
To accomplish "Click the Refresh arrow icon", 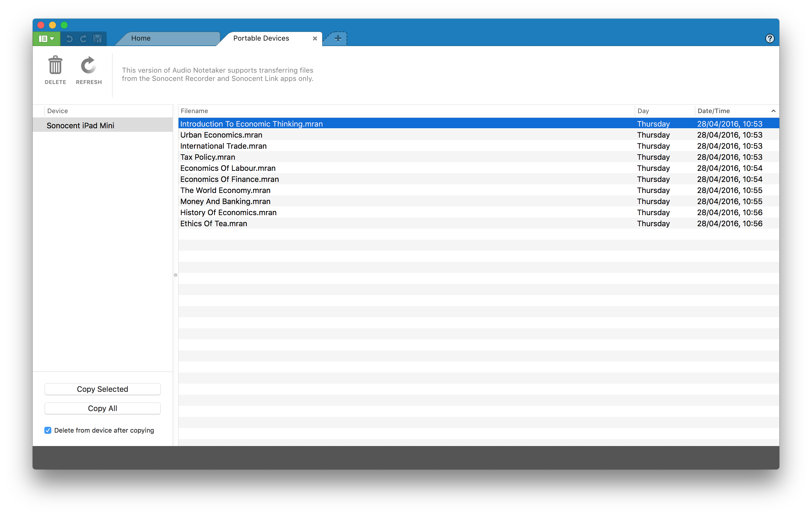I will coord(89,65).
